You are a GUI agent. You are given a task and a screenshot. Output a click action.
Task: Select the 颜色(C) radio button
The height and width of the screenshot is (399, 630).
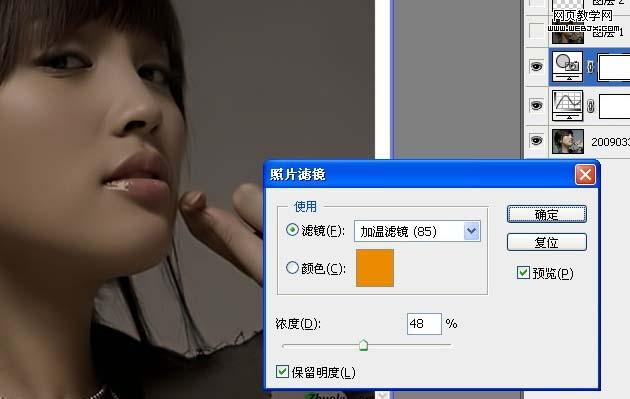click(x=292, y=268)
